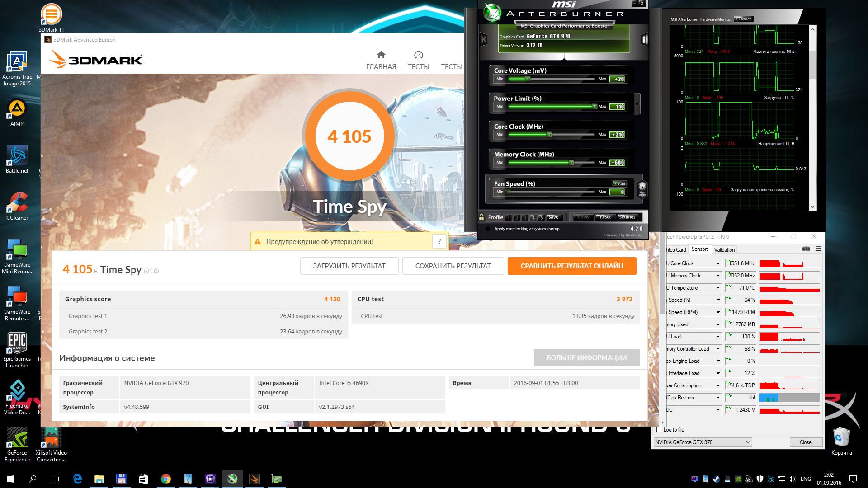Select Afterburner profile 5

(541, 217)
